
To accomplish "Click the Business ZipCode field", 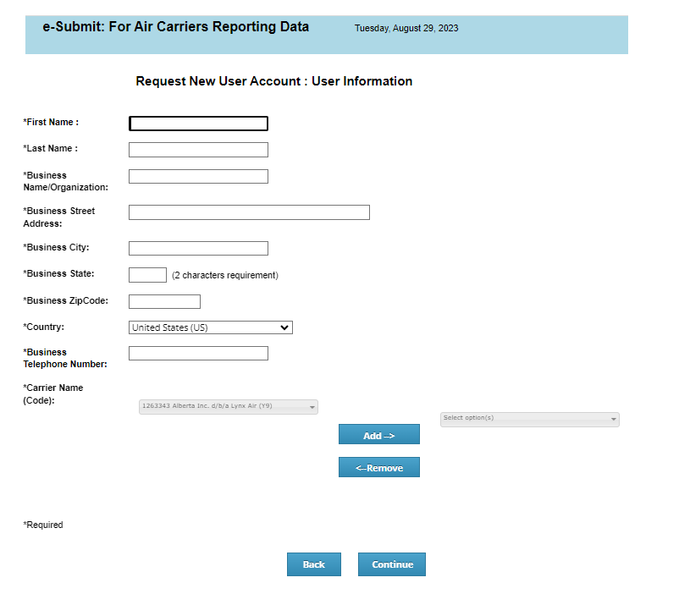I will [164, 300].
